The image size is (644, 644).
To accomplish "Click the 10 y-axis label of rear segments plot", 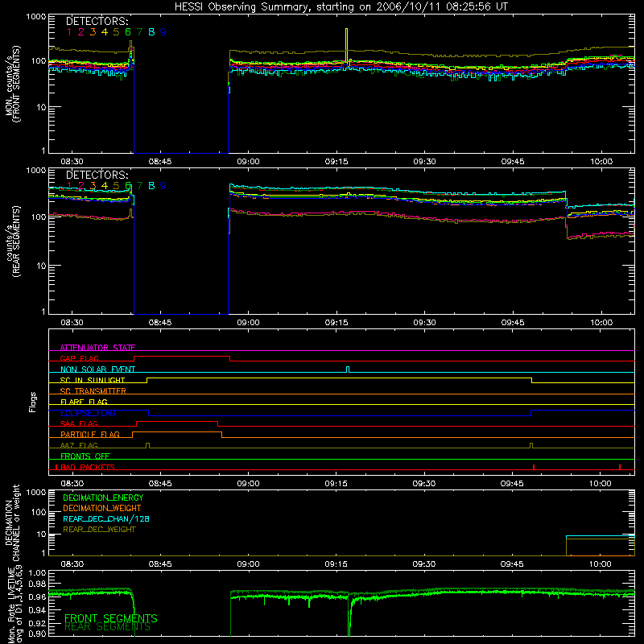I will (41, 266).
